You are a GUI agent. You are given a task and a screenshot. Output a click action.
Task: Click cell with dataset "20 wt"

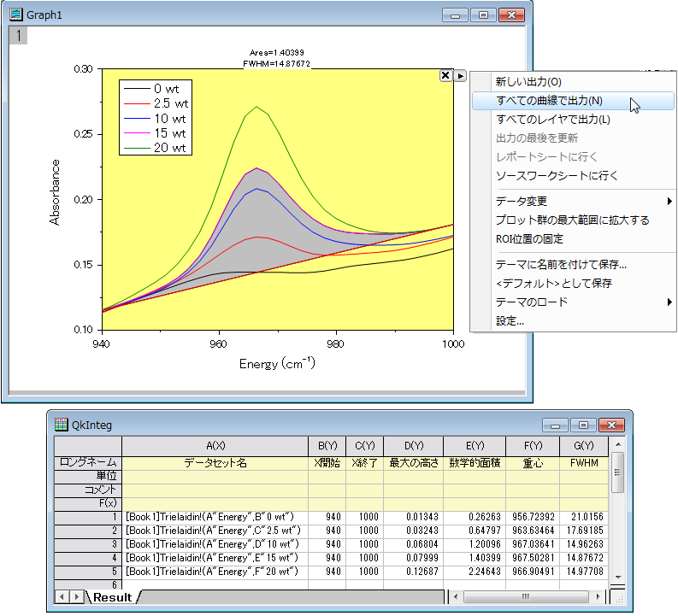click(x=215, y=572)
